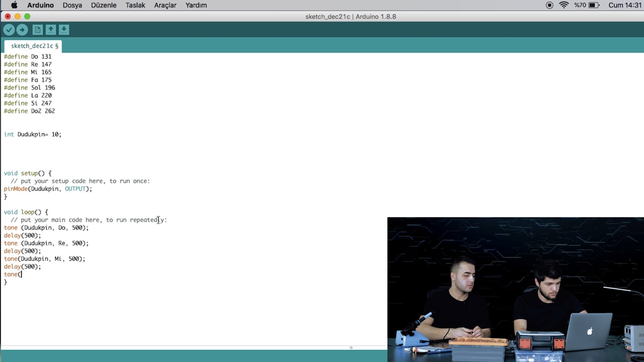The height and width of the screenshot is (362, 644).
Task: Click the '#define Do 131' line
Action: (x=28, y=56)
